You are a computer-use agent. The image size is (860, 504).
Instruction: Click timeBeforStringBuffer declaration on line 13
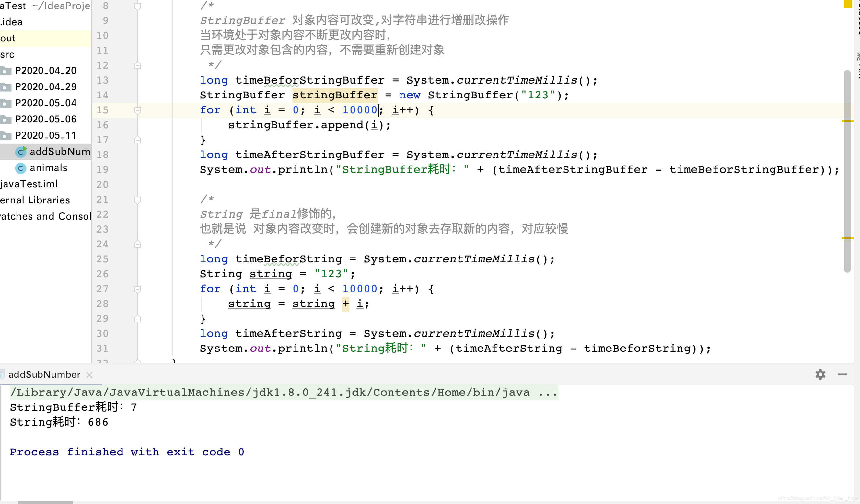click(310, 80)
